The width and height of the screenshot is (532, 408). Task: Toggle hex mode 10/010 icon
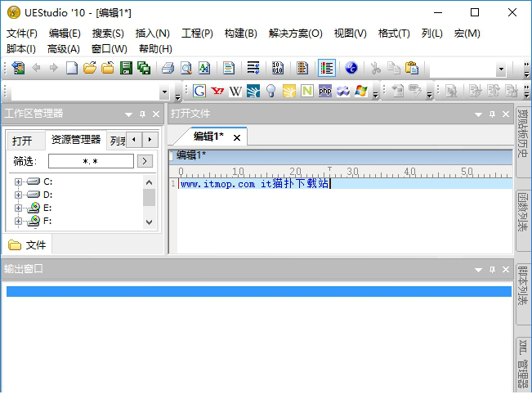(278, 68)
